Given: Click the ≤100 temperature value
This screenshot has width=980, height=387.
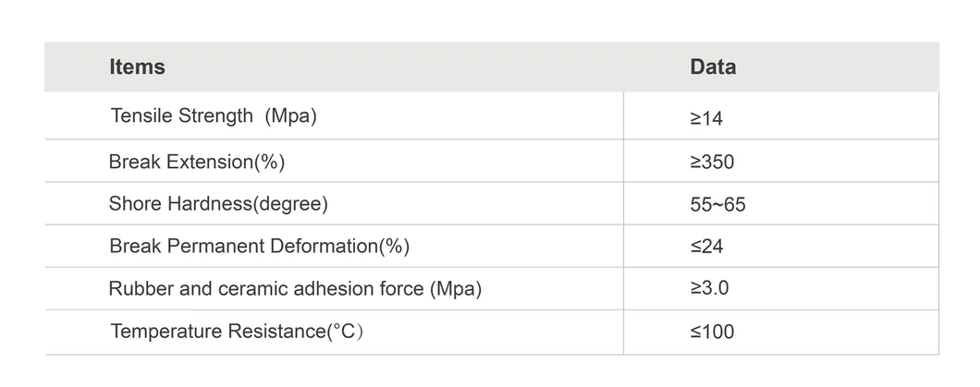Looking at the screenshot, I should click(712, 332).
